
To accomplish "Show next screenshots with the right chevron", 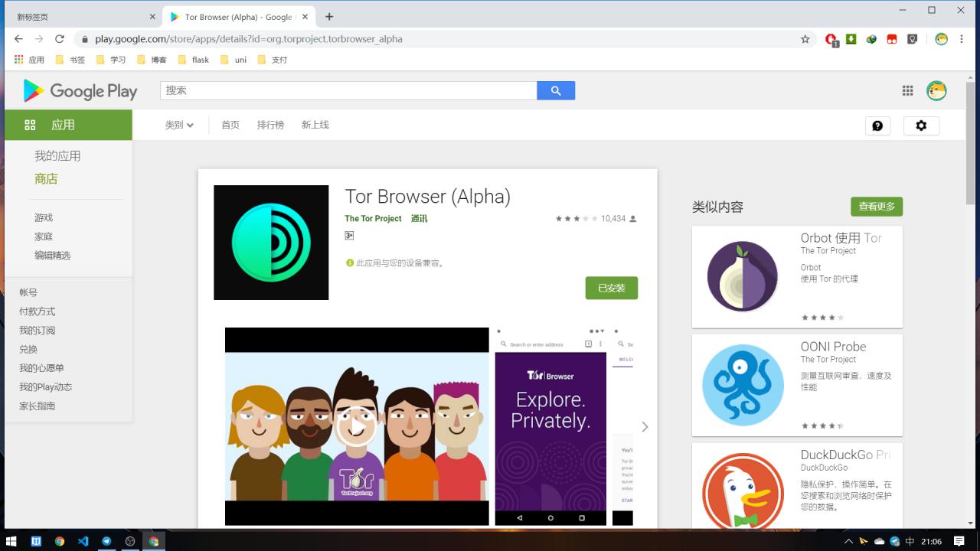I will 645,427.
